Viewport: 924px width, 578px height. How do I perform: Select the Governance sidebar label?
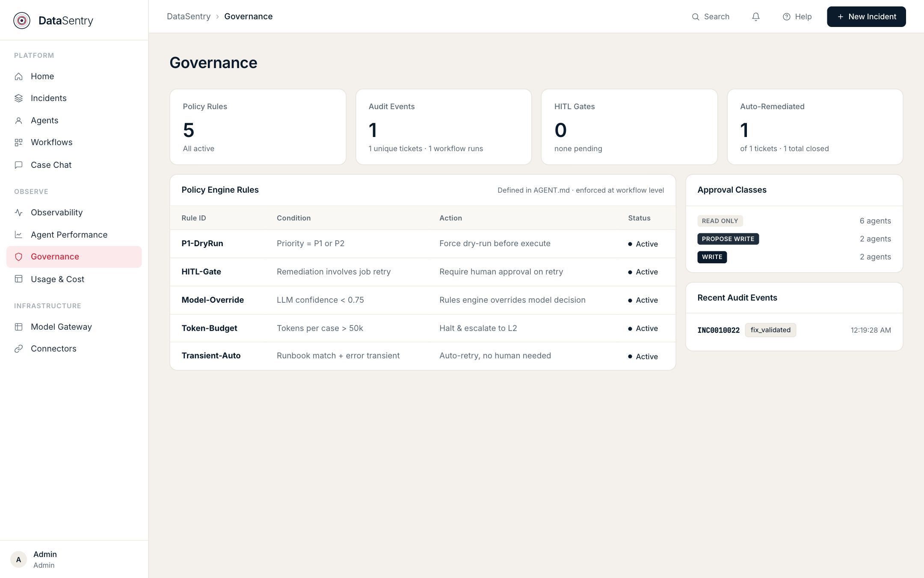[55, 256]
